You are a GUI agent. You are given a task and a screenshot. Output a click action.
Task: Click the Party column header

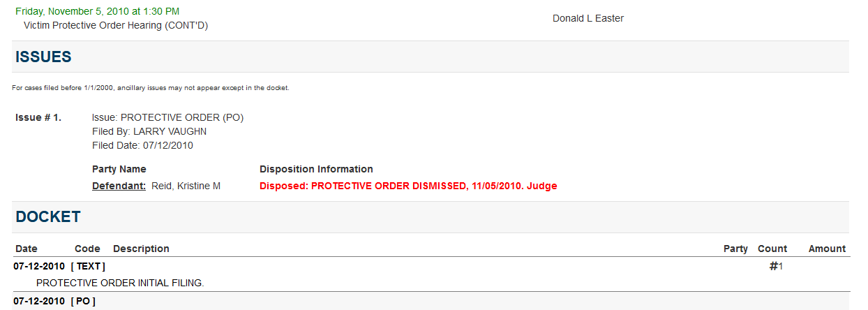(735, 249)
